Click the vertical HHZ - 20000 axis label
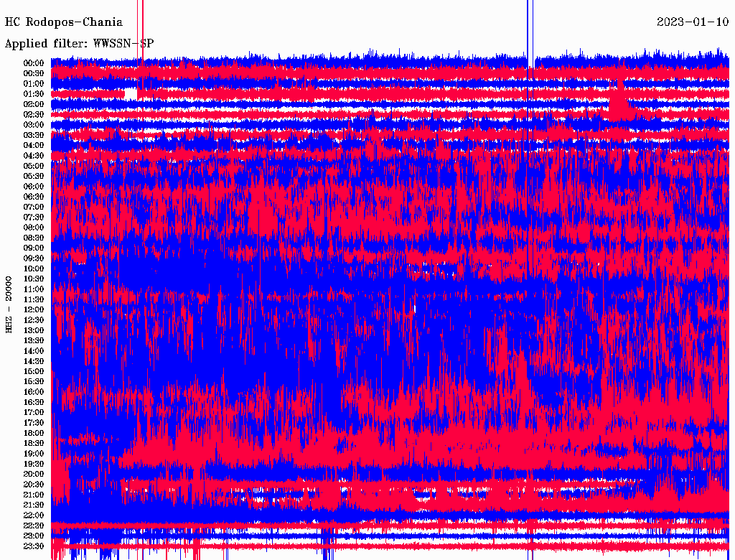 pyautogui.click(x=9, y=304)
